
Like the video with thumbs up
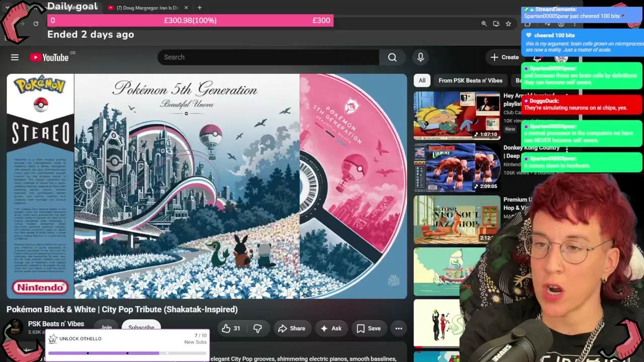coord(231,328)
